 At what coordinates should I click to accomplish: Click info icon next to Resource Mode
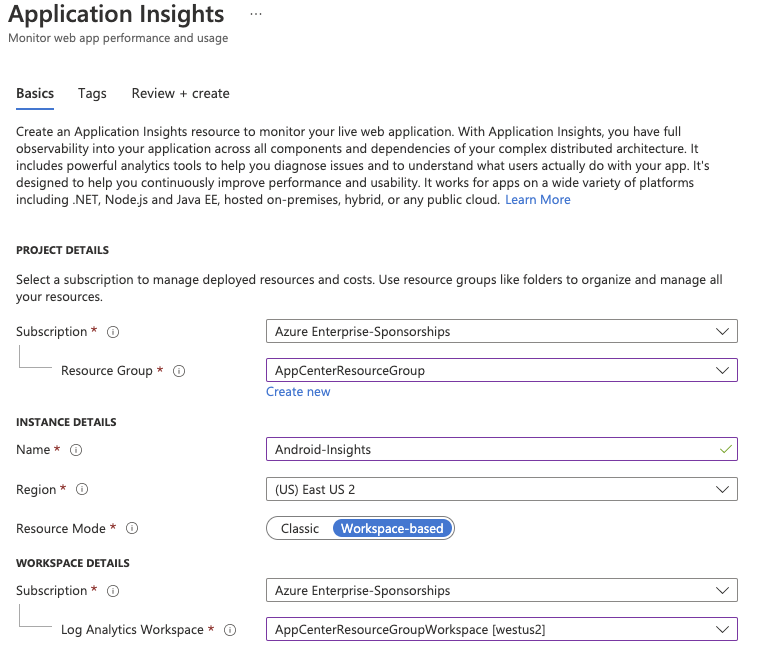pos(132,528)
